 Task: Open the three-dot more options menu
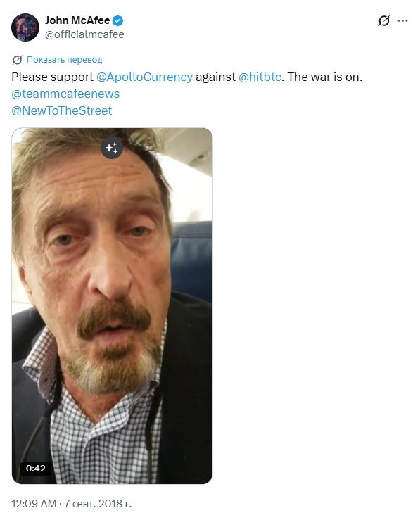point(402,21)
